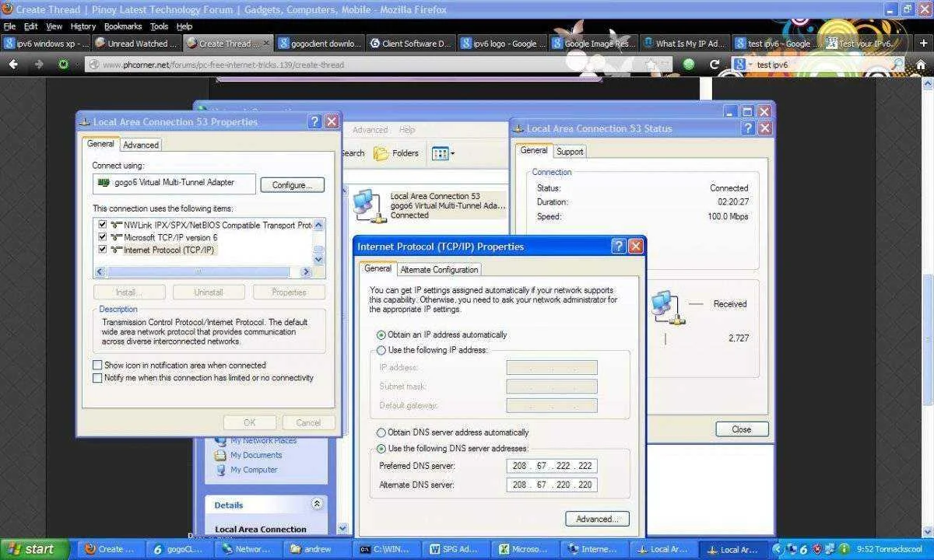Viewport: 934px width, 560px height.
Task: Click My Network Places link
Action: (x=263, y=440)
